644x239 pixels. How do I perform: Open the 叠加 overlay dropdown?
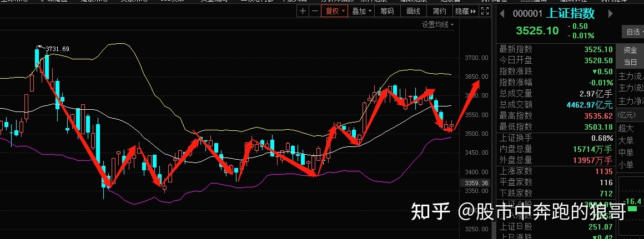tap(361, 11)
